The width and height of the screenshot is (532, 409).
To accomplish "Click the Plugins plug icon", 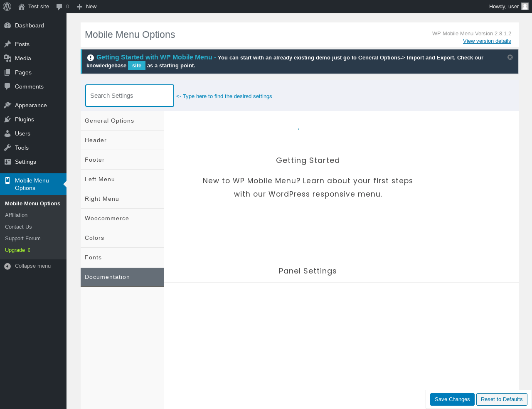I will 7,119.
